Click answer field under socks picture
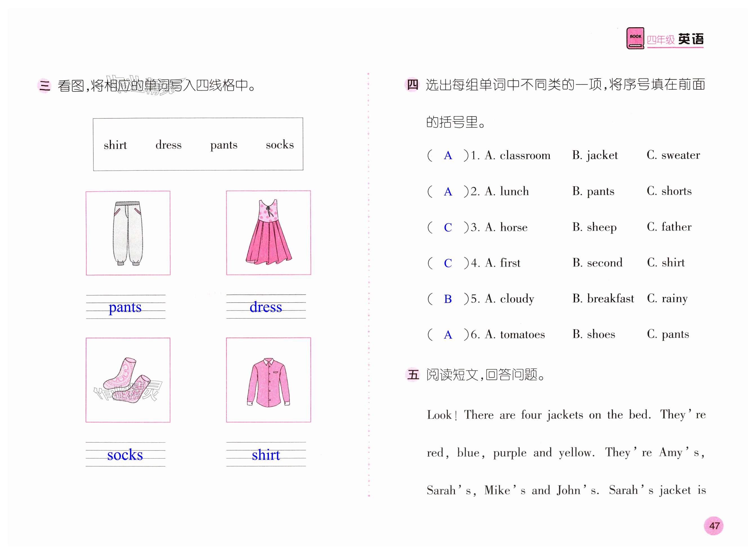This screenshot has height=554, width=756. coord(125,454)
